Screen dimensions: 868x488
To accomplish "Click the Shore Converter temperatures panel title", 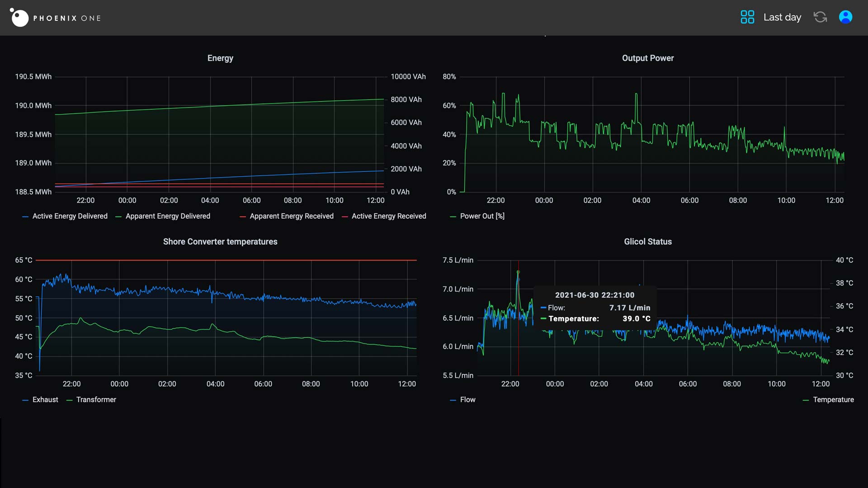I will (220, 242).
